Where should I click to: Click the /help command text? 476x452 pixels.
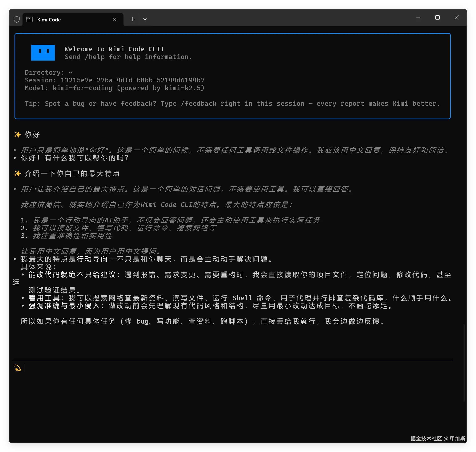pos(95,57)
